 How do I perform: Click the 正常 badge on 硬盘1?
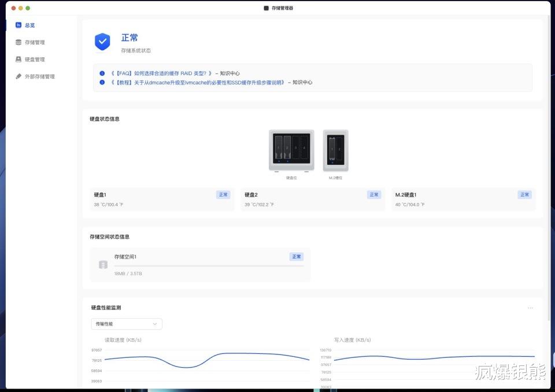click(223, 194)
